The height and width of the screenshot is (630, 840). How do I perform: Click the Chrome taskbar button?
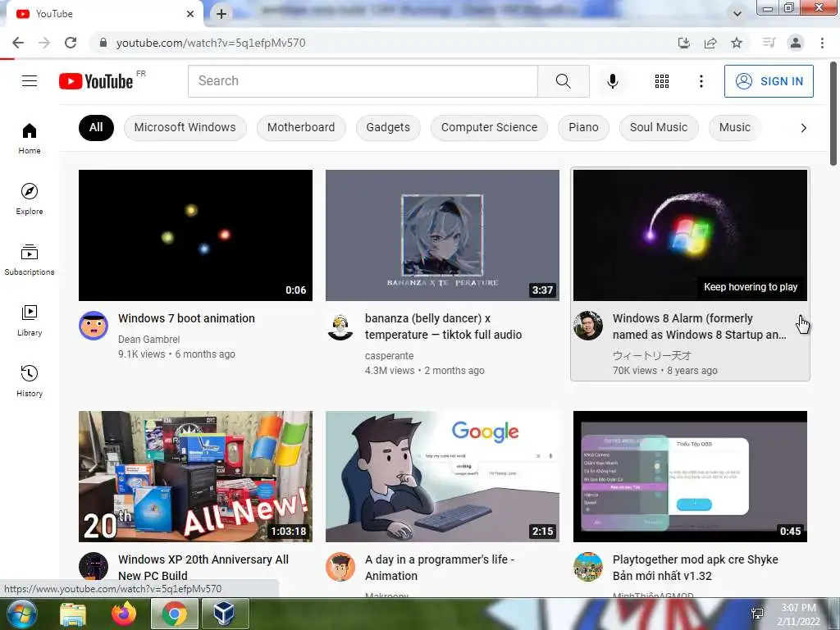pyautogui.click(x=175, y=614)
